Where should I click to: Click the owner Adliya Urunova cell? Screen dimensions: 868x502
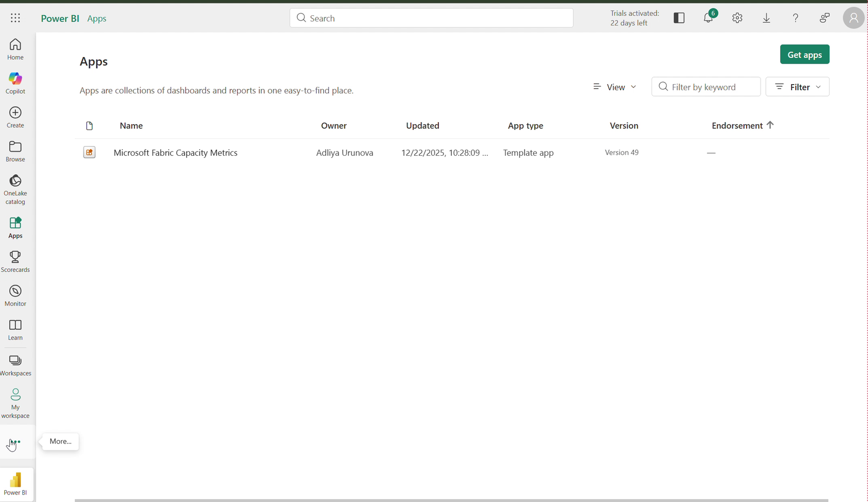(x=344, y=152)
